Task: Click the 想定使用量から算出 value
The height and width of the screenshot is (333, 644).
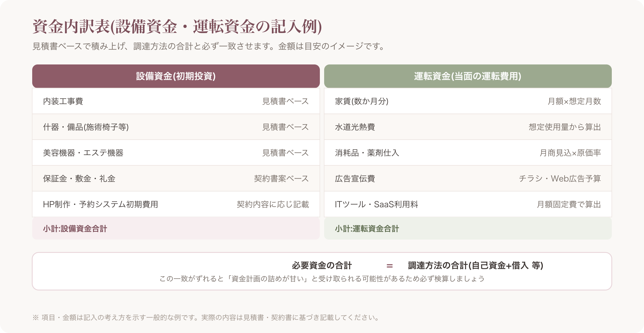Action: coord(565,127)
